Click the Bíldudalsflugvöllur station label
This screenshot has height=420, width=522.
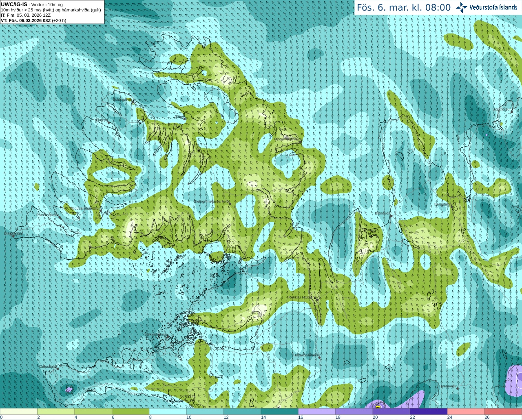tap(85, 208)
